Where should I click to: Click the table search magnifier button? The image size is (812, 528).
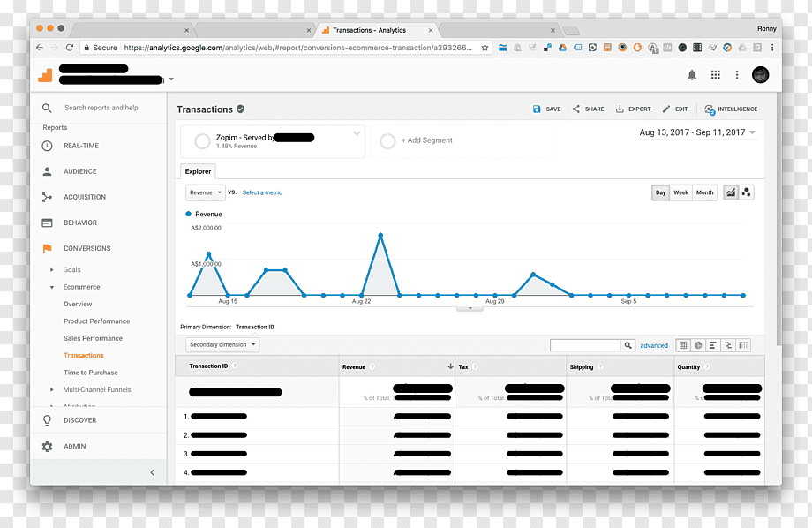tap(628, 345)
